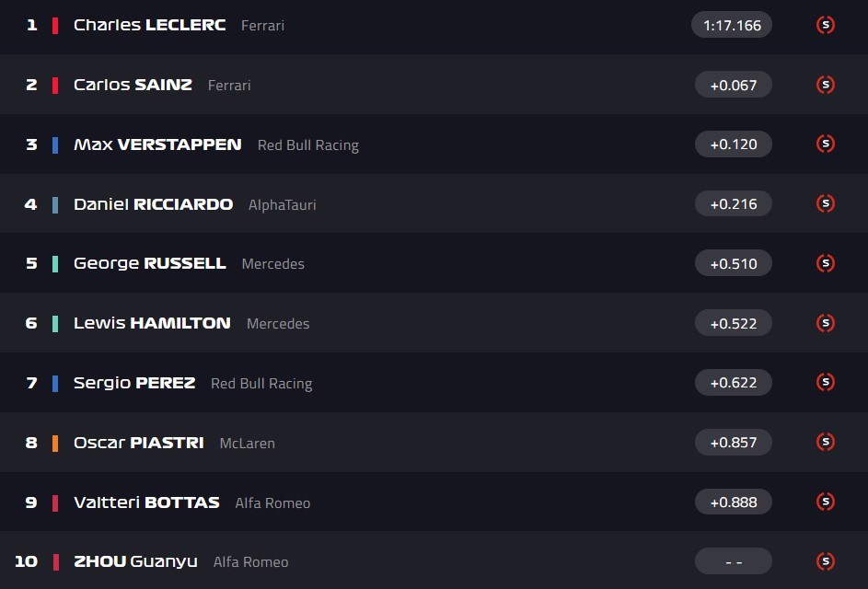Click the orange McLaren color bar
The width and height of the screenshot is (868, 589).
(55, 443)
